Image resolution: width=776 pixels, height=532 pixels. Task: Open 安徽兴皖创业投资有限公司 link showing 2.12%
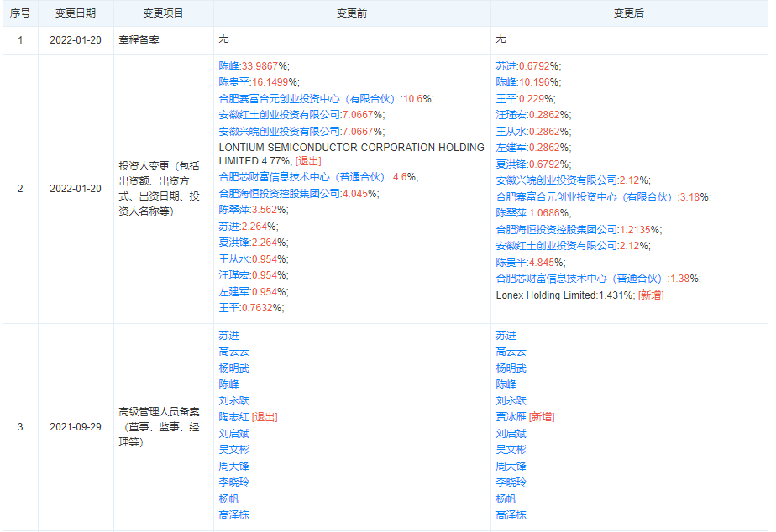[x=557, y=180]
